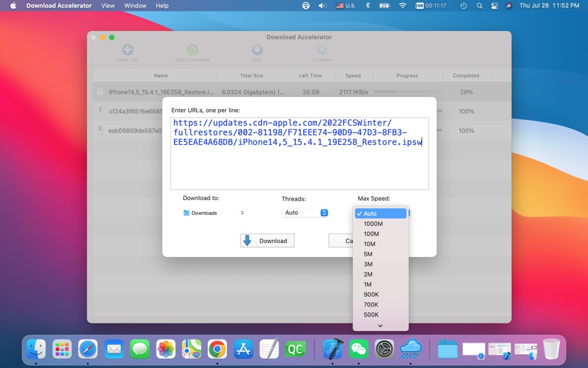Image resolution: width=588 pixels, height=368 pixels.
Task: Launch Google Chrome from the dock
Action: pyautogui.click(x=217, y=349)
